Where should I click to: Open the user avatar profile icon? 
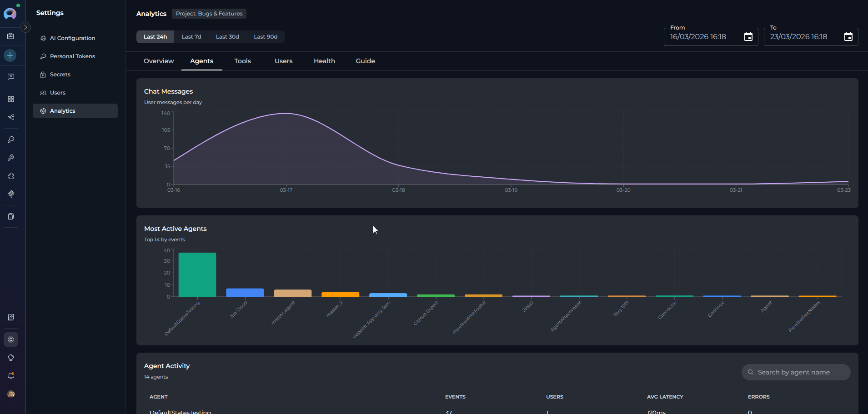pos(11,394)
